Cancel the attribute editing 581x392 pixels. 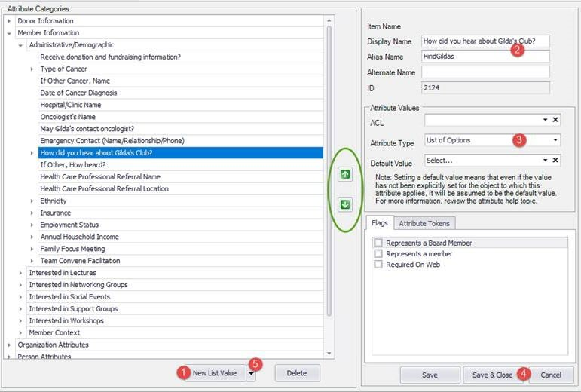coord(551,375)
